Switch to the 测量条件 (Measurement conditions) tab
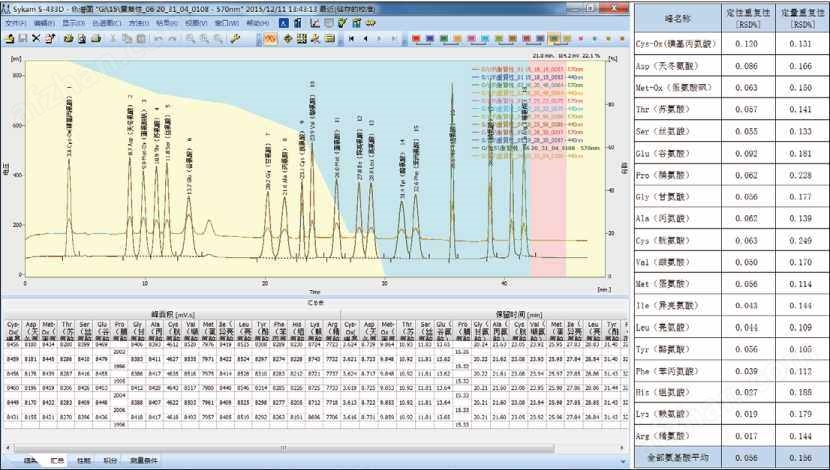830x470 pixels. 144,460
